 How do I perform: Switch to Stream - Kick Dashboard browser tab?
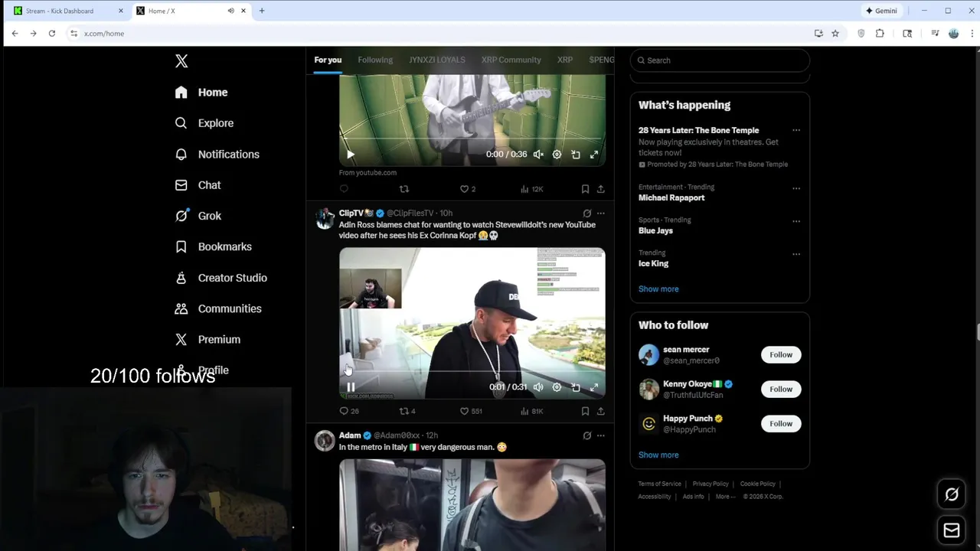69,11
